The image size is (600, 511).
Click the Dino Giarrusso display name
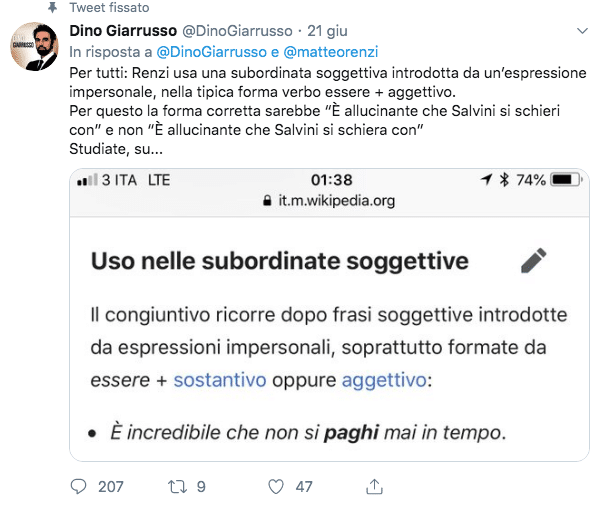click(x=122, y=32)
